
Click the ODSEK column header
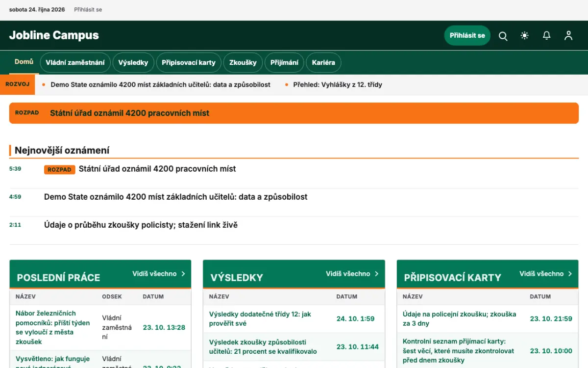(x=112, y=297)
